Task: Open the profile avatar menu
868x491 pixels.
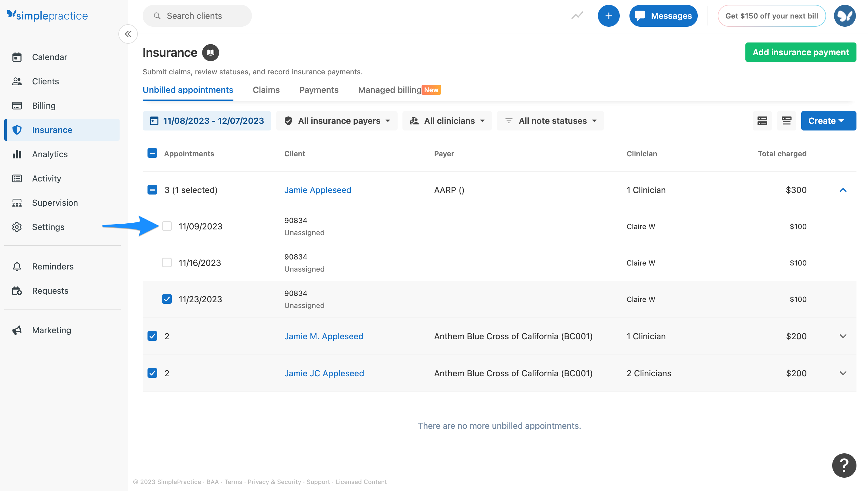Action: click(844, 15)
